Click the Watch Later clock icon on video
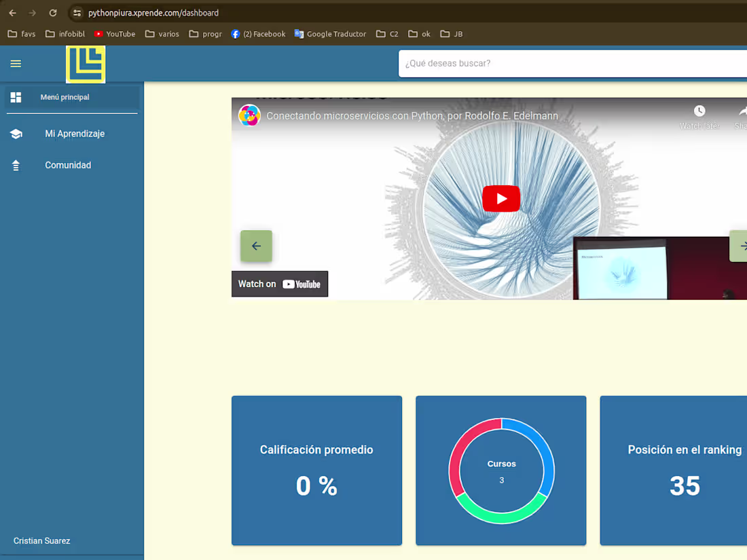The height and width of the screenshot is (560, 747). [699, 111]
